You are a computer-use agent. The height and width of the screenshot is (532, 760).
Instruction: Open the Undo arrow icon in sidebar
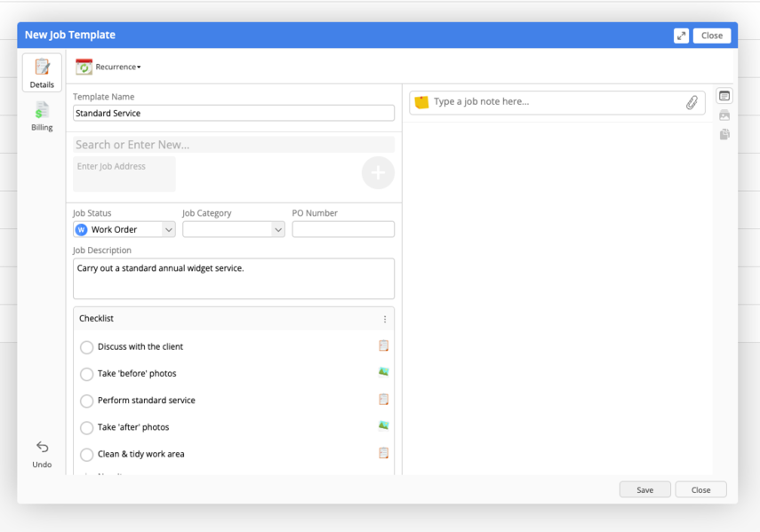42,447
